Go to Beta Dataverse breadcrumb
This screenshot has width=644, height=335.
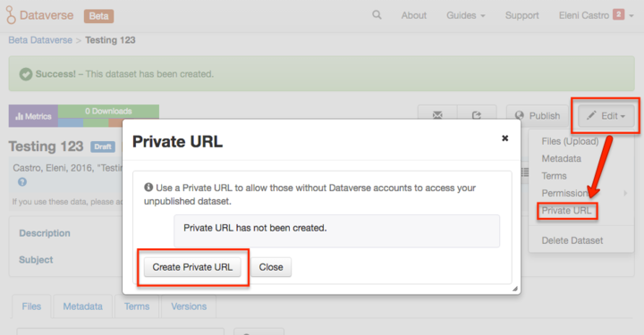pos(40,40)
